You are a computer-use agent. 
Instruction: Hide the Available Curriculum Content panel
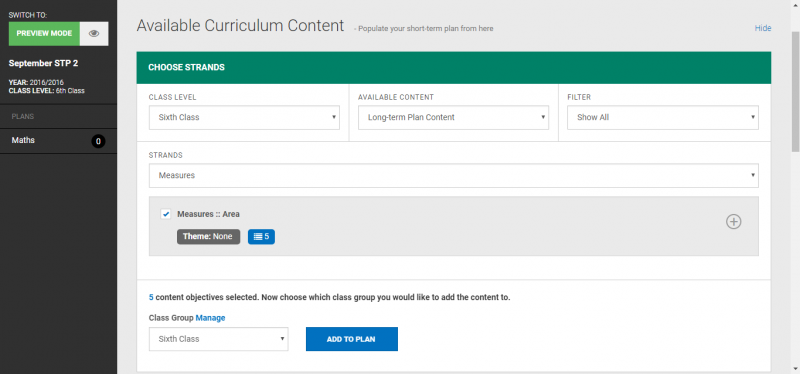(763, 28)
